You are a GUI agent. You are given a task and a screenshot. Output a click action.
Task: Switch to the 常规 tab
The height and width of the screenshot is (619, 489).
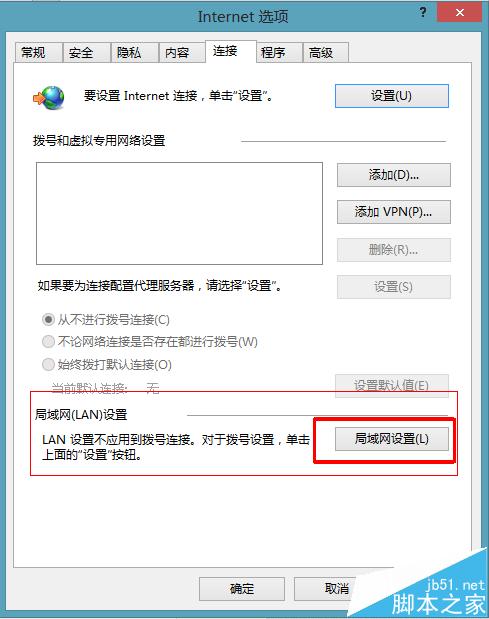[x=38, y=53]
